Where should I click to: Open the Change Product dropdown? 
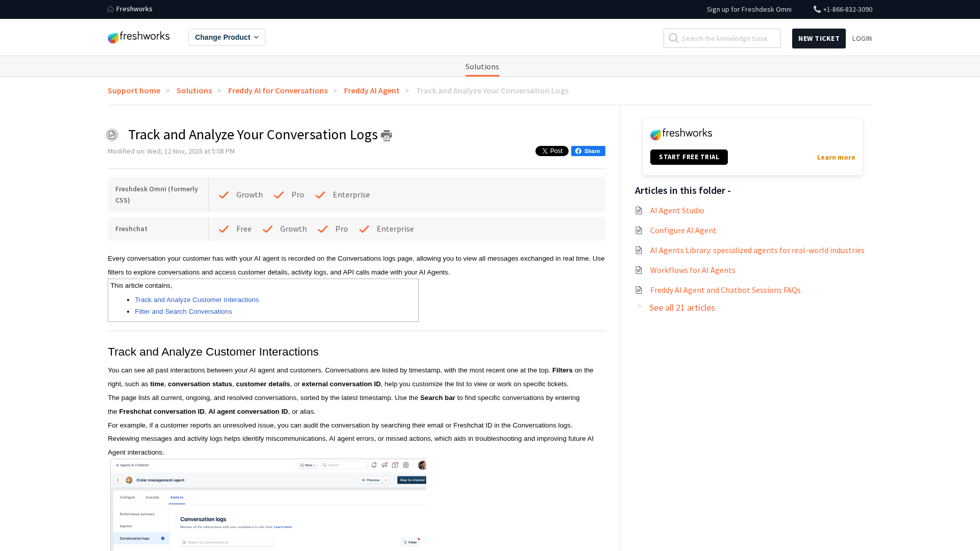click(x=227, y=37)
